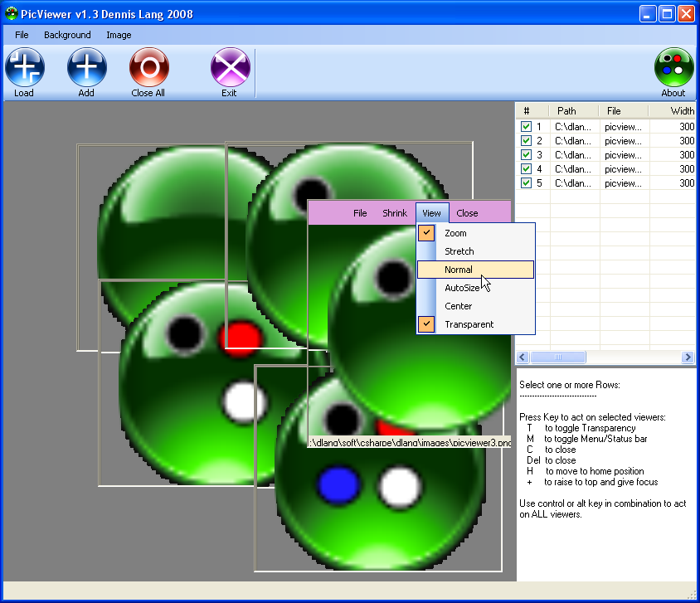Open the Background menu
Image resolution: width=700 pixels, height=603 pixels.
67,35
